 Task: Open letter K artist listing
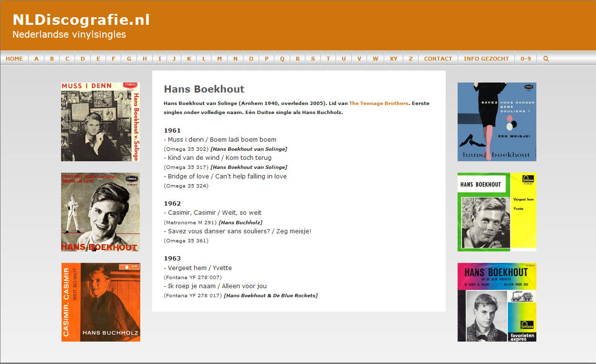pos(189,59)
